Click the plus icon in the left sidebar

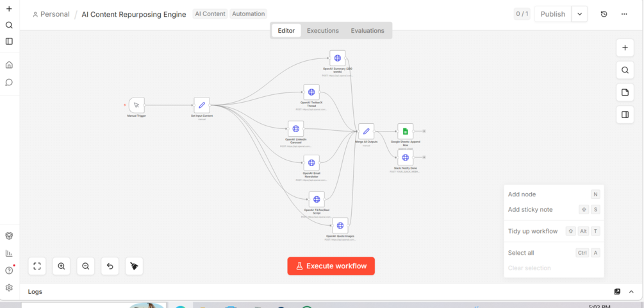point(9,8)
